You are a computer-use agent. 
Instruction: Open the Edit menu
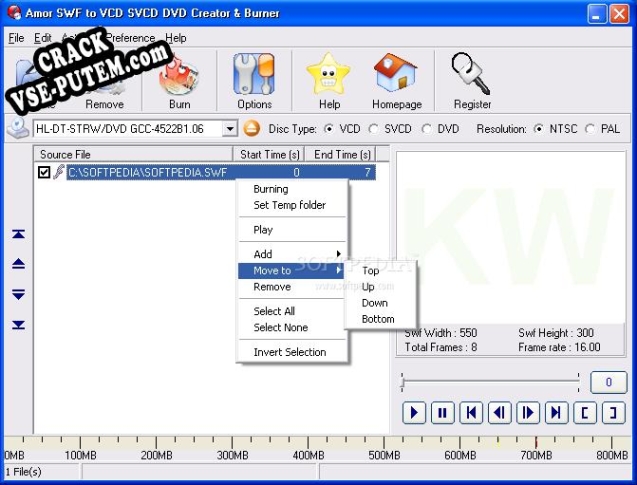pyautogui.click(x=42, y=38)
